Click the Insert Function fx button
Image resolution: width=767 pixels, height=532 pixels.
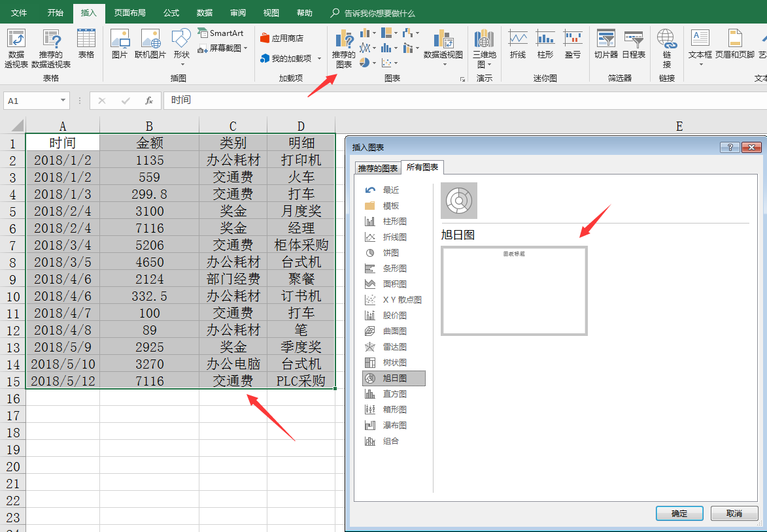(148, 101)
